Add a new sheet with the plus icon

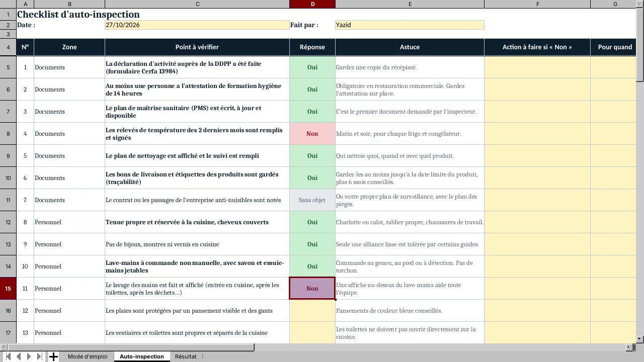tap(53, 356)
